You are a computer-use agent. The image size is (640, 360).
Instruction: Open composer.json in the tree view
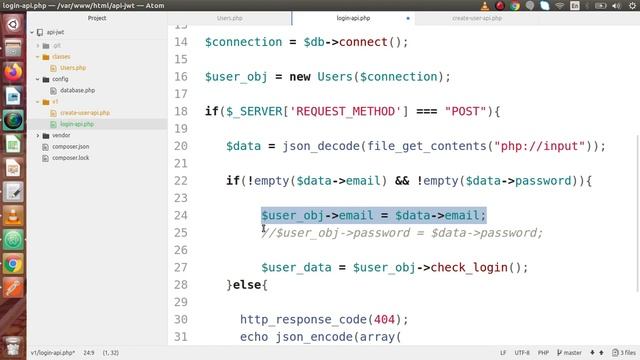pos(70,147)
